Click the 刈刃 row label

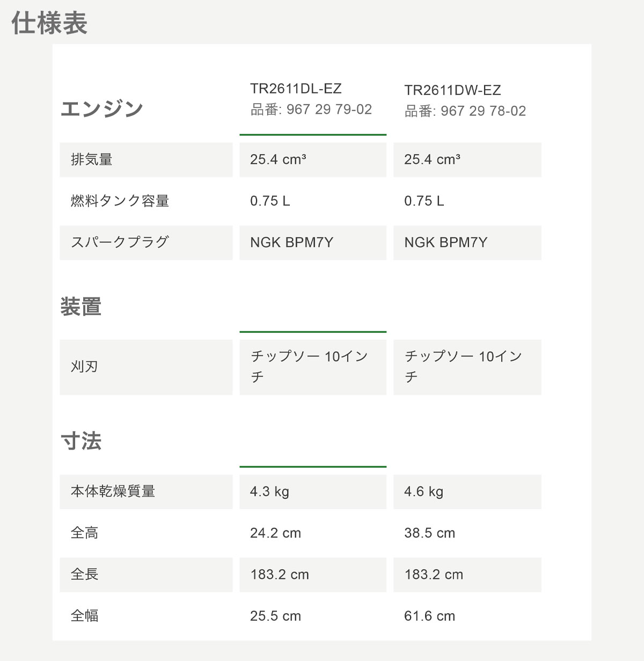[x=84, y=367]
